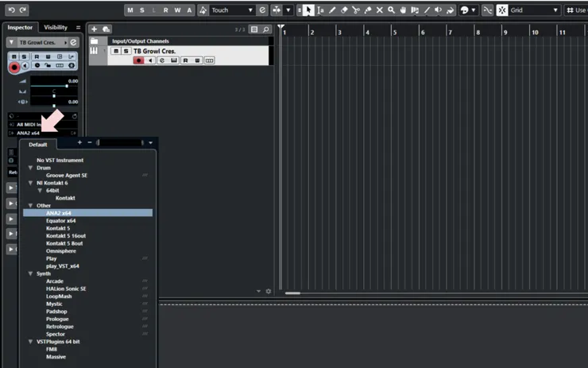The width and height of the screenshot is (588, 368).
Task: Select the Erase tool
Action: click(x=344, y=10)
